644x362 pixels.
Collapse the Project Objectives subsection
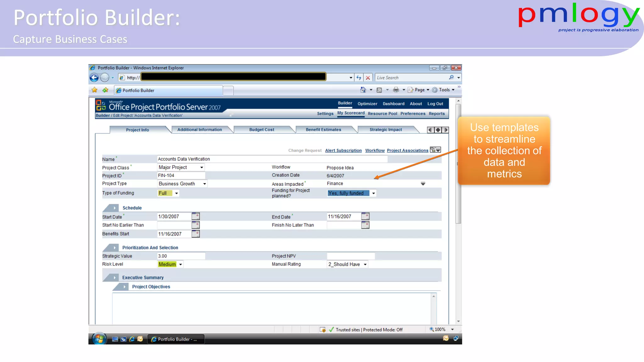125,287
